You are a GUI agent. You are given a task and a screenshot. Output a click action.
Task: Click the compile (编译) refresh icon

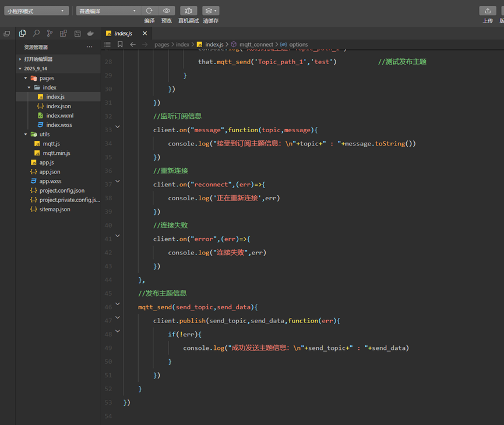[x=150, y=10]
